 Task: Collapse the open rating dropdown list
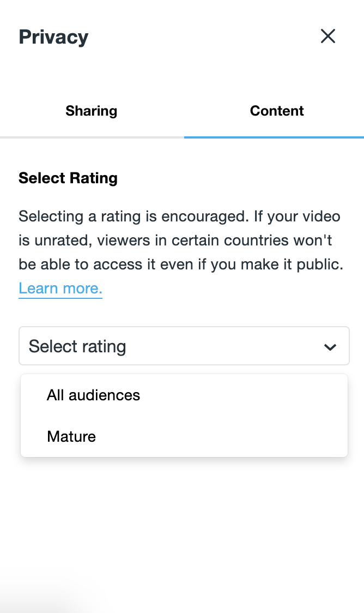click(184, 346)
